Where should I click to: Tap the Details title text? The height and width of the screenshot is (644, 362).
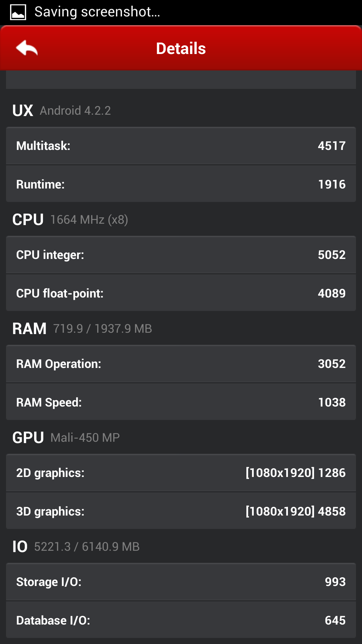coord(181,48)
